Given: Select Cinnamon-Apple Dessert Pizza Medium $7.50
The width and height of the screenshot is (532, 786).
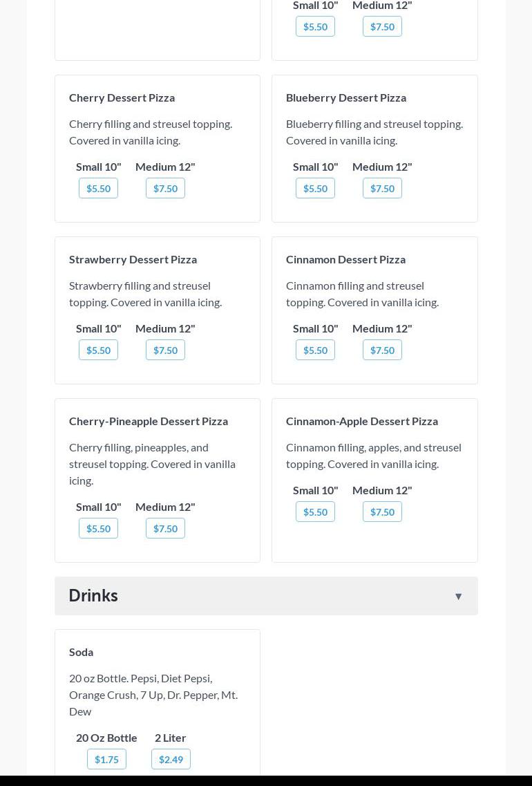Looking at the screenshot, I should [382, 512].
